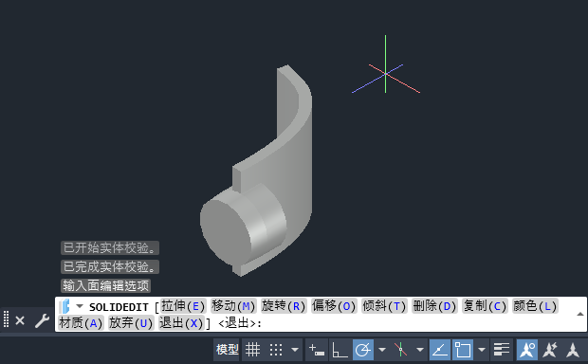Choose the 移动(M) move option

click(233, 306)
